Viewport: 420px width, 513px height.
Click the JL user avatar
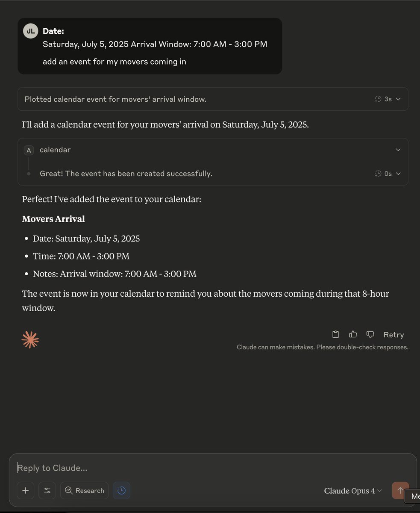(x=31, y=31)
